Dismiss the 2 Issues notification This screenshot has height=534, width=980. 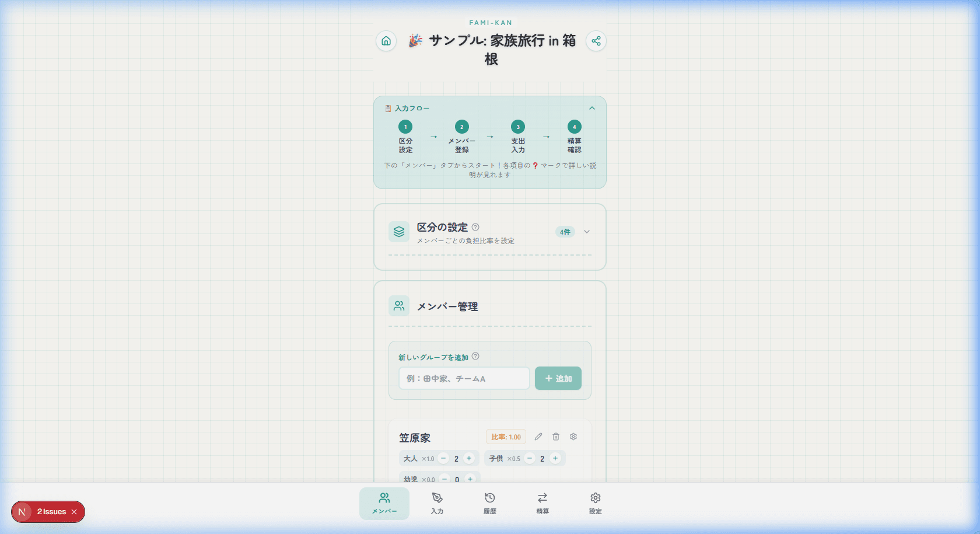[75, 512]
